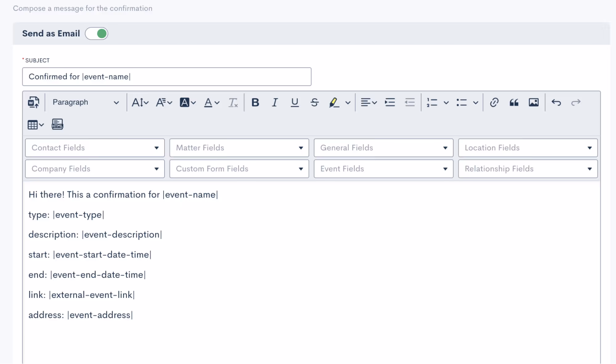Toggle the Send as Email switch
The width and height of the screenshot is (616, 364).
[96, 34]
